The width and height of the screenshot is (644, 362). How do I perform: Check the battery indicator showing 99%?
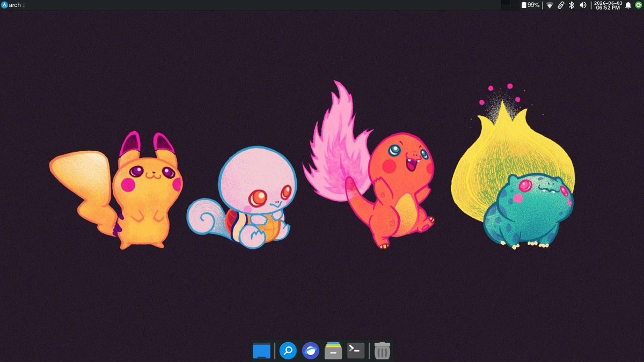[531, 5]
